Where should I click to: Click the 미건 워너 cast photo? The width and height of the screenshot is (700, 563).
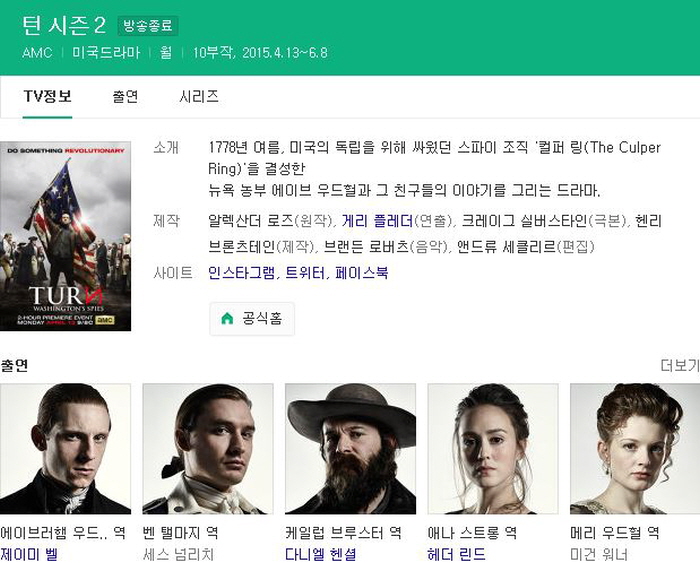tap(635, 449)
